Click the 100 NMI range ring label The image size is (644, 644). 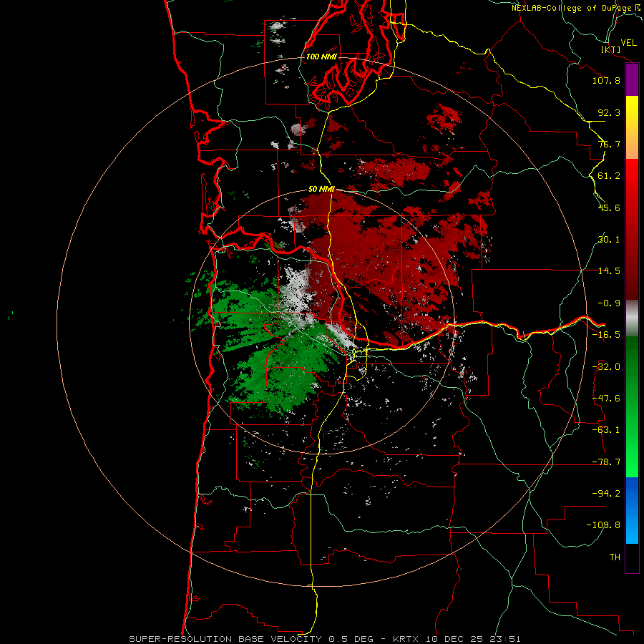pos(321,57)
